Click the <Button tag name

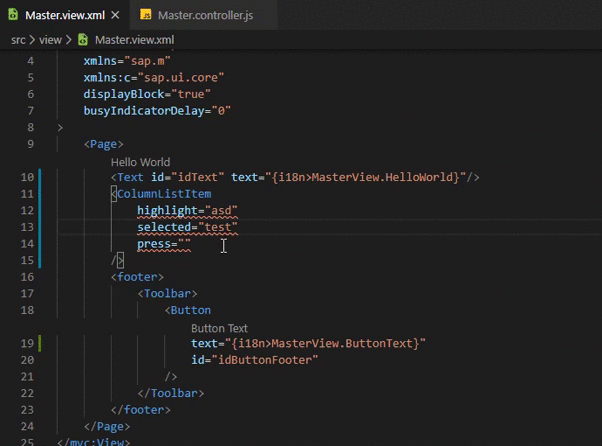[188, 310]
